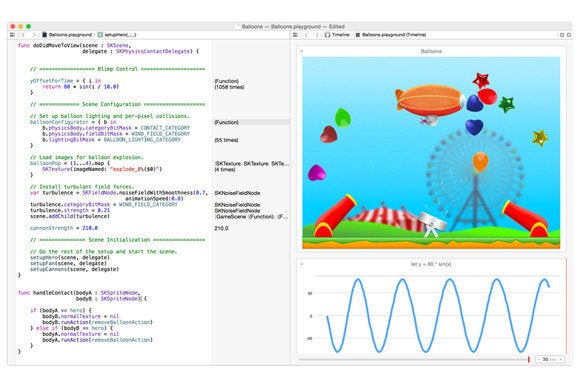Increase the 30 sec timeline duration
This screenshot has width=580, height=388.
coord(561,360)
